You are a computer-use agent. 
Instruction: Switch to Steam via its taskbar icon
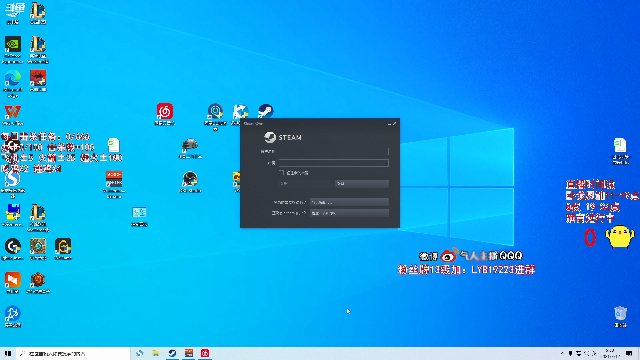[172, 353]
